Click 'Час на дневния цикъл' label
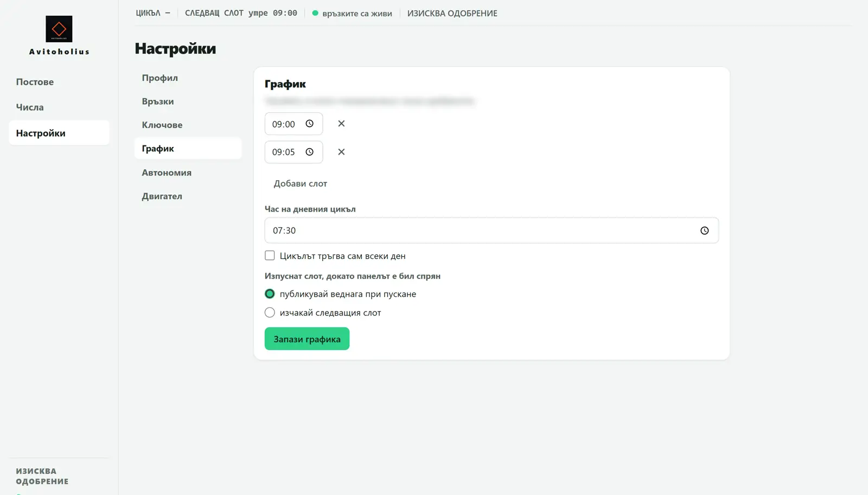 point(310,209)
